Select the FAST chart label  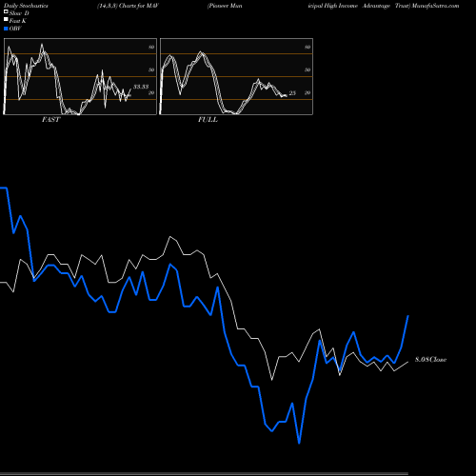(x=50, y=120)
